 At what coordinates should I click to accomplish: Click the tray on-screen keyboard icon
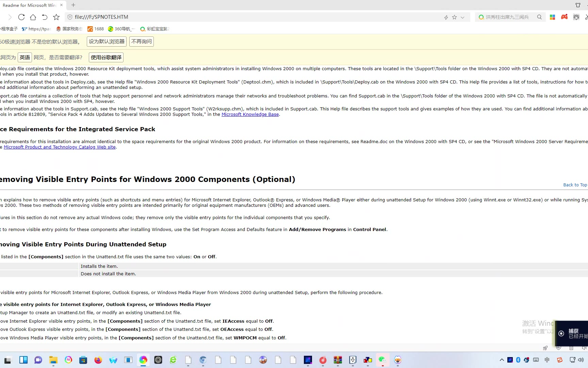[536, 360]
